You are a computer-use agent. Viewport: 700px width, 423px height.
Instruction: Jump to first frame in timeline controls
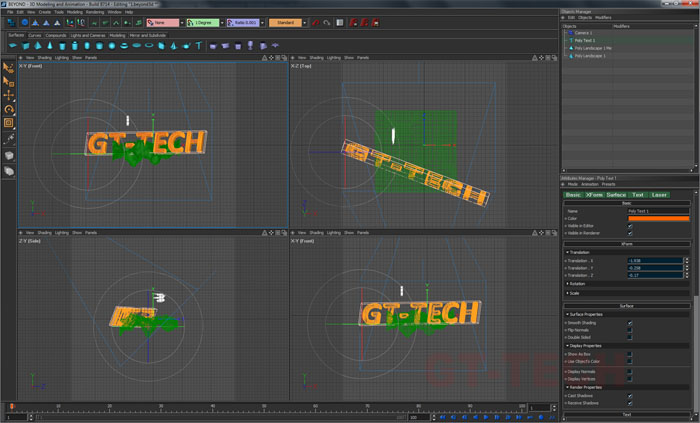click(x=442, y=417)
